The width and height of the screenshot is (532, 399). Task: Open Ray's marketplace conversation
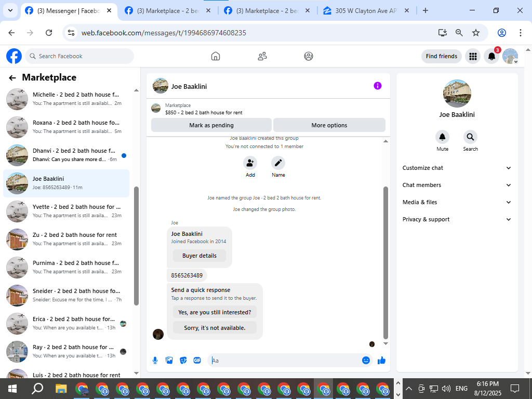66,352
